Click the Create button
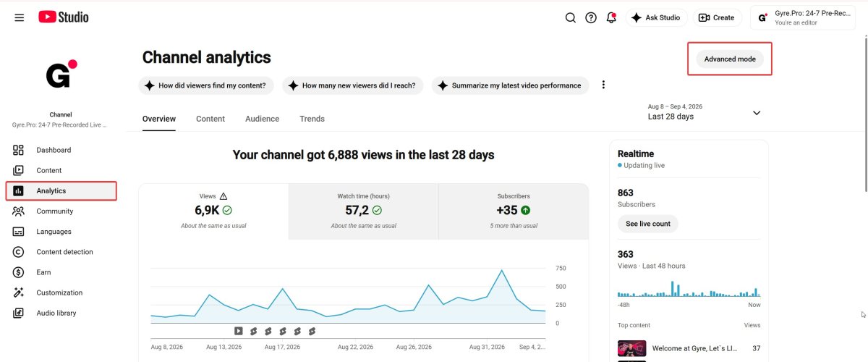Viewport: 868px width, 362px height. pyautogui.click(x=717, y=17)
